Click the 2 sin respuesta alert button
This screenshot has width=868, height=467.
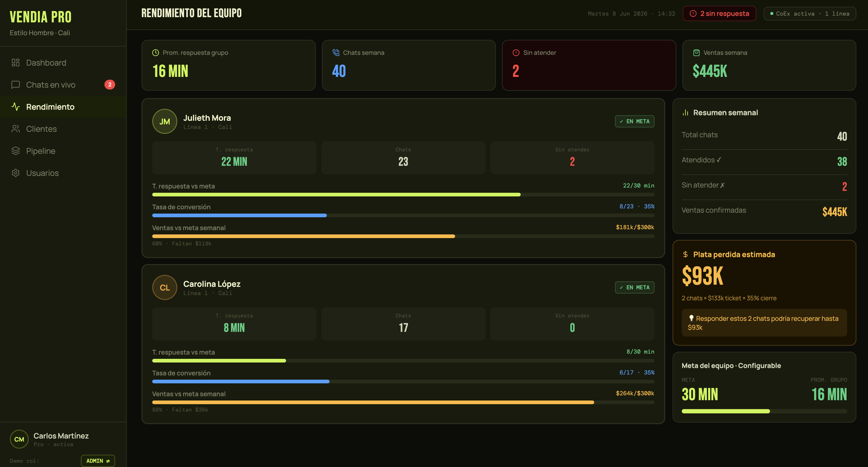[x=719, y=13]
